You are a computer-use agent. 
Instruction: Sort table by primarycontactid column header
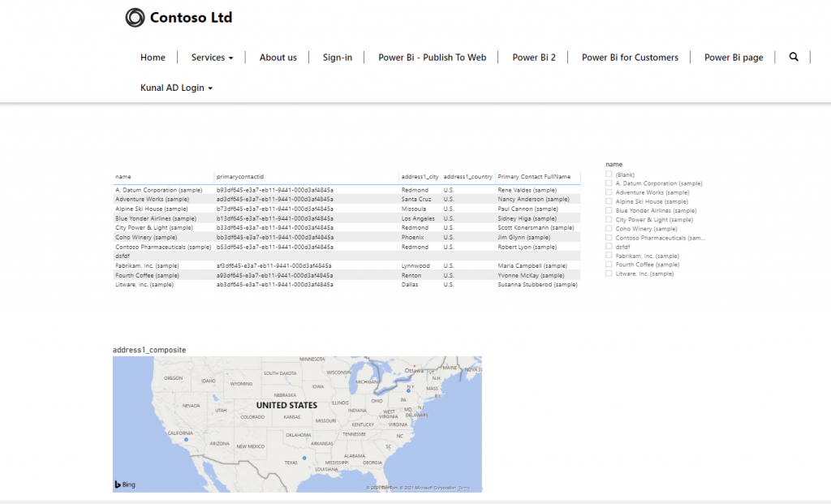coord(239,176)
